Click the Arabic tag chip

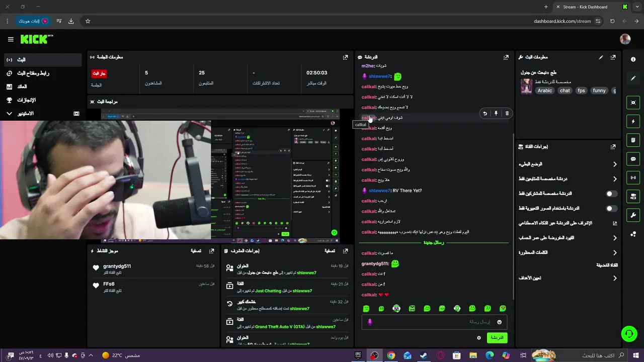[x=545, y=90]
